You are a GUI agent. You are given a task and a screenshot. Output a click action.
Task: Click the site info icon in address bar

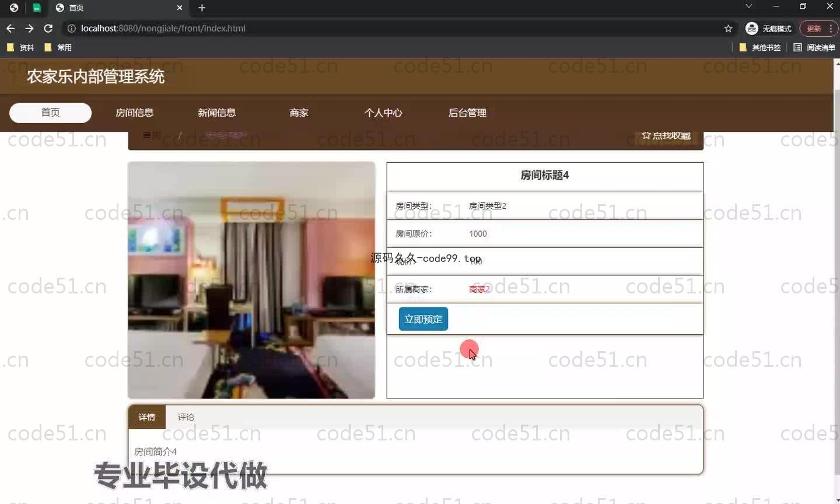pyautogui.click(x=71, y=28)
